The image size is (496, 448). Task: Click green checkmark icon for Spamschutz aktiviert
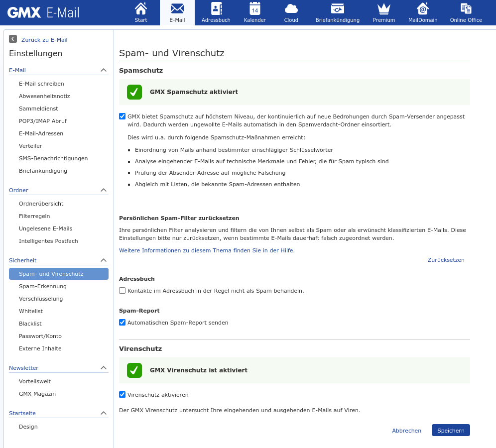(x=134, y=92)
